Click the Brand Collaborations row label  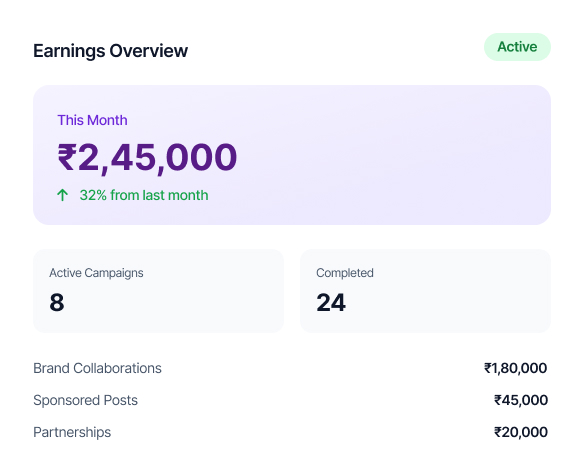tap(97, 368)
